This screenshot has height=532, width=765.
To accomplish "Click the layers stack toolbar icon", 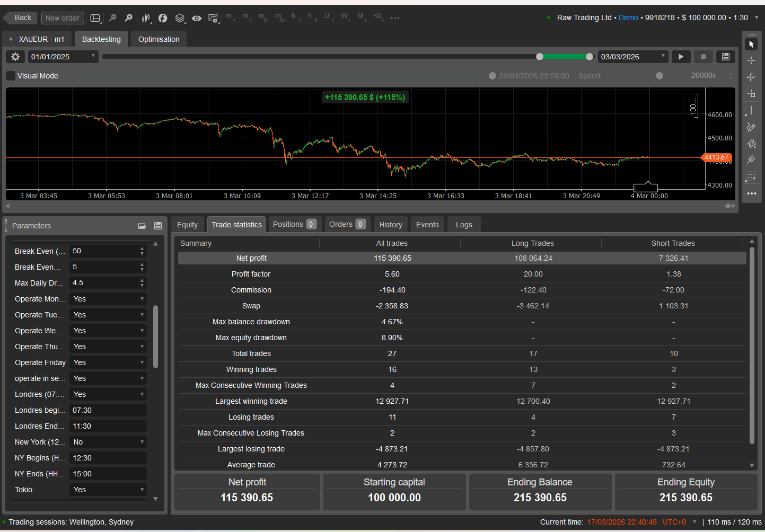I will [x=180, y=18].
